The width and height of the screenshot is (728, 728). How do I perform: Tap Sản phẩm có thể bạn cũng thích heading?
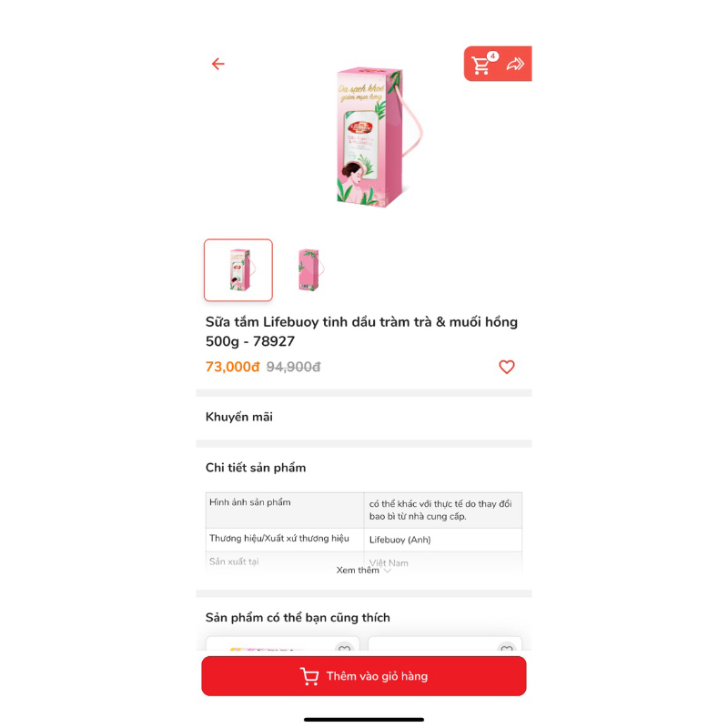298,618
